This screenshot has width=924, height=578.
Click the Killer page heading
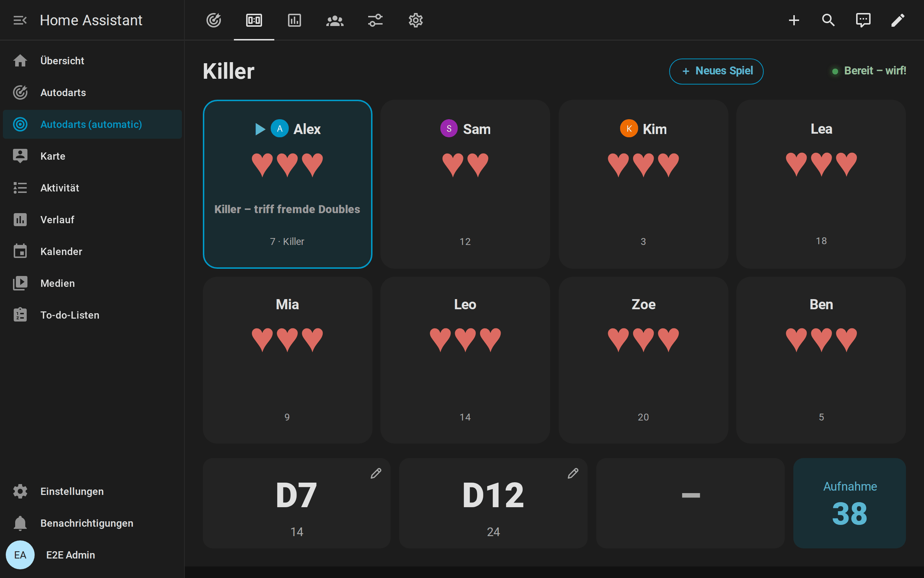click(x=228, y=71)
